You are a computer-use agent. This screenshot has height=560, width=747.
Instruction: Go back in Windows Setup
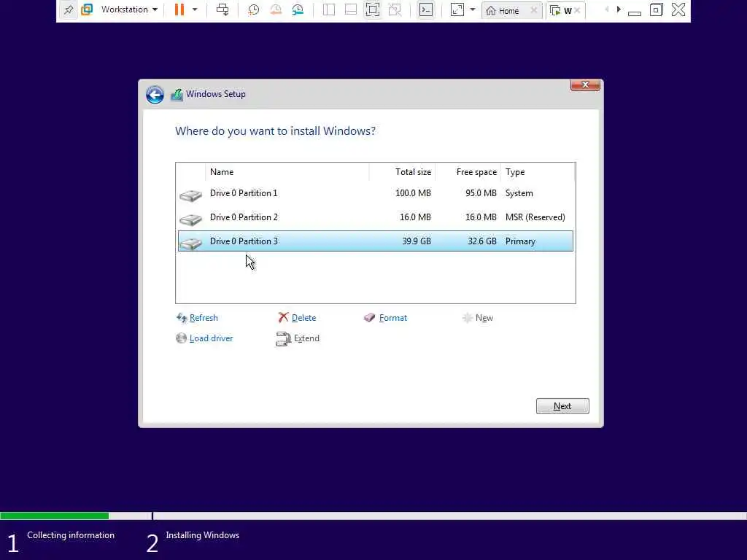[x=155, y=95]
